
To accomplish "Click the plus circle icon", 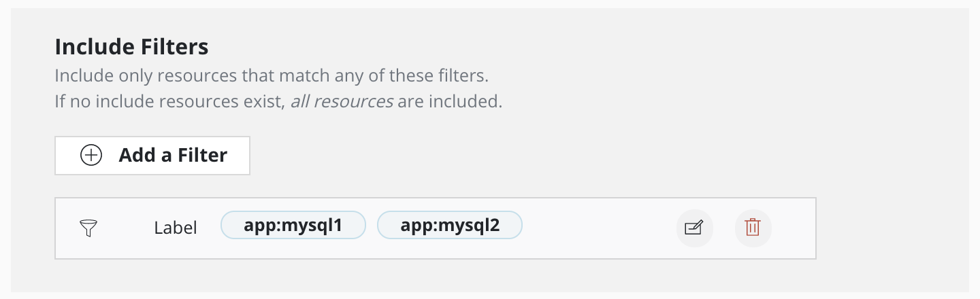I will [x=91, y=156].
